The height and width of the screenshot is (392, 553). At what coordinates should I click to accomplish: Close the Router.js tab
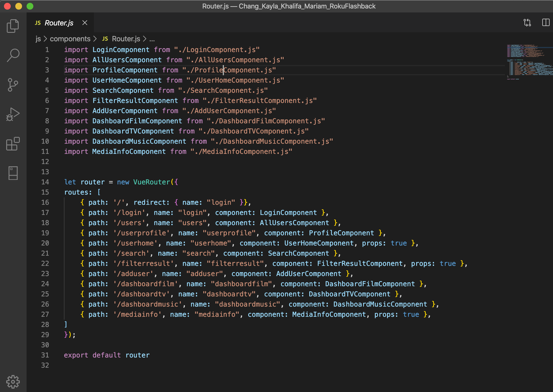pyautogui.click(x=85, y=23)
